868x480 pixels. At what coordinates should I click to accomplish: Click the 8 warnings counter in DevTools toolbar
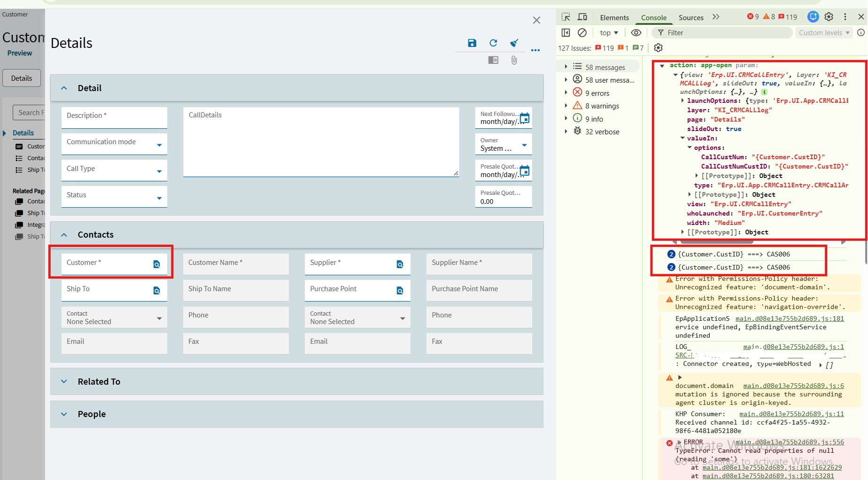769,17
